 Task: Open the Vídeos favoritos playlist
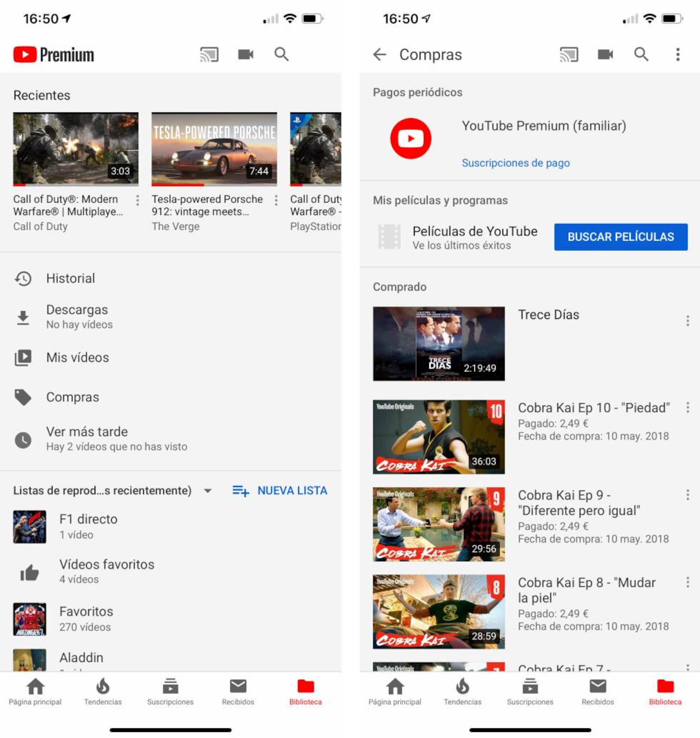(170, 572)
